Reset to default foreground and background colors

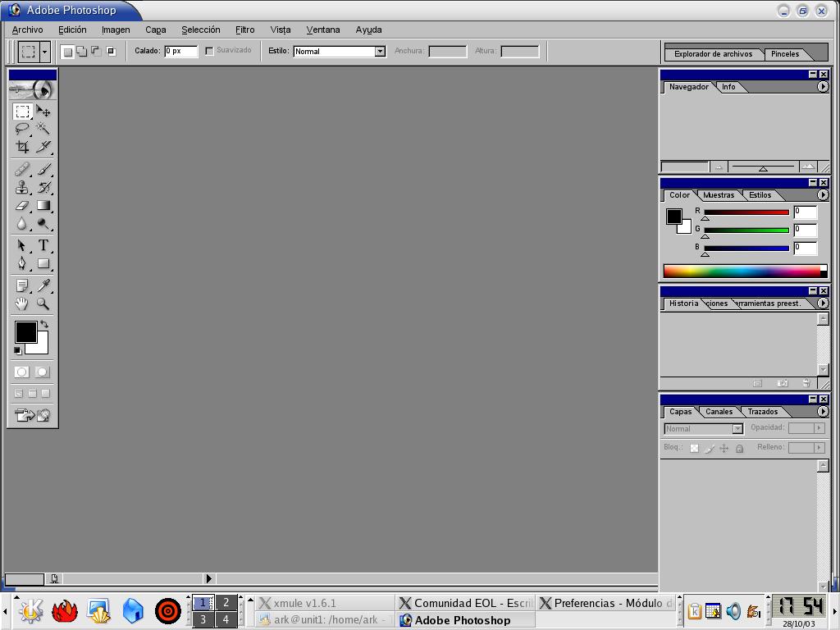pyautogui.click(x=18, y=350)
